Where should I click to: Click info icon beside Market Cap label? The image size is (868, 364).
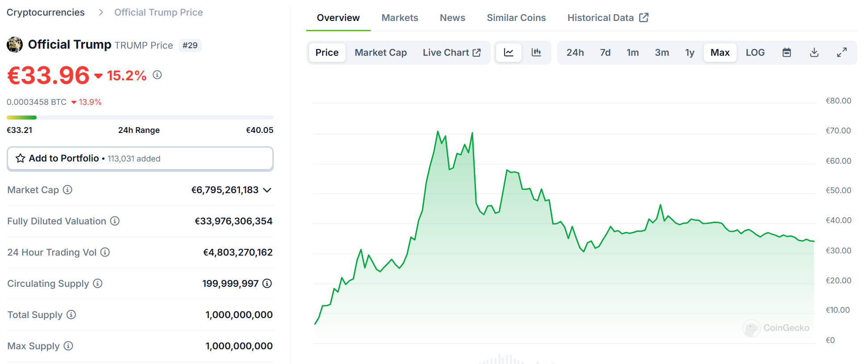pyautogui.click(x=67, y=190)
